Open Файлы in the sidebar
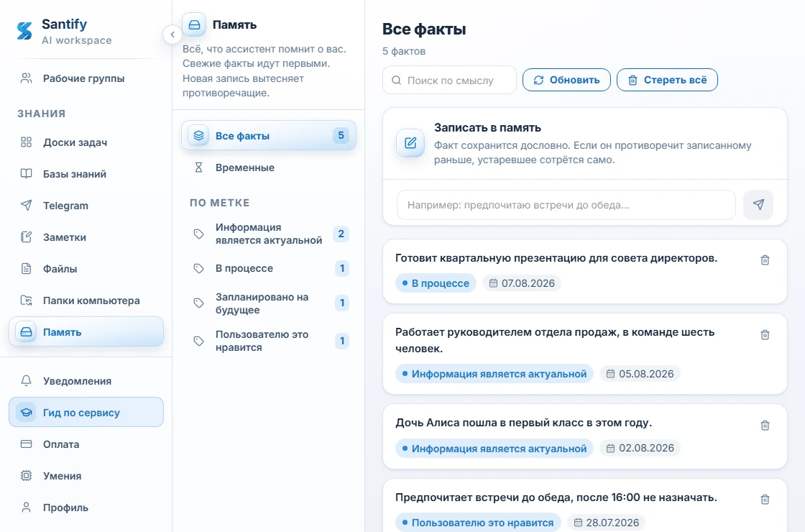The image size is (805, 532). pyautogui.click(x=86, y=269)
